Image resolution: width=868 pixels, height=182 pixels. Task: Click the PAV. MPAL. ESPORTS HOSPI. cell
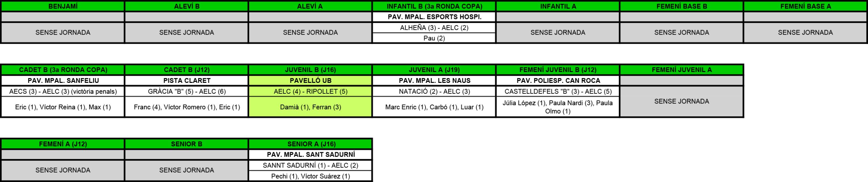click(x=434, y=17)
